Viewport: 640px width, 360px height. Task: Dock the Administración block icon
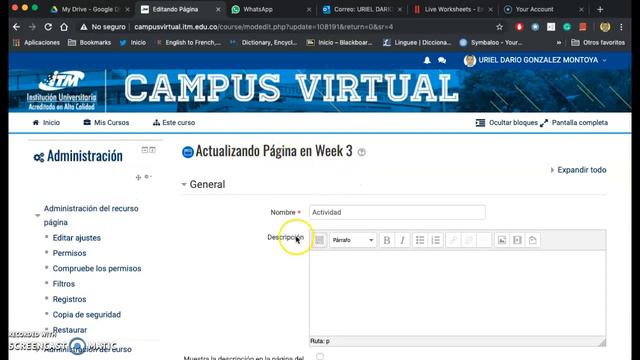(x=152, y=150)
